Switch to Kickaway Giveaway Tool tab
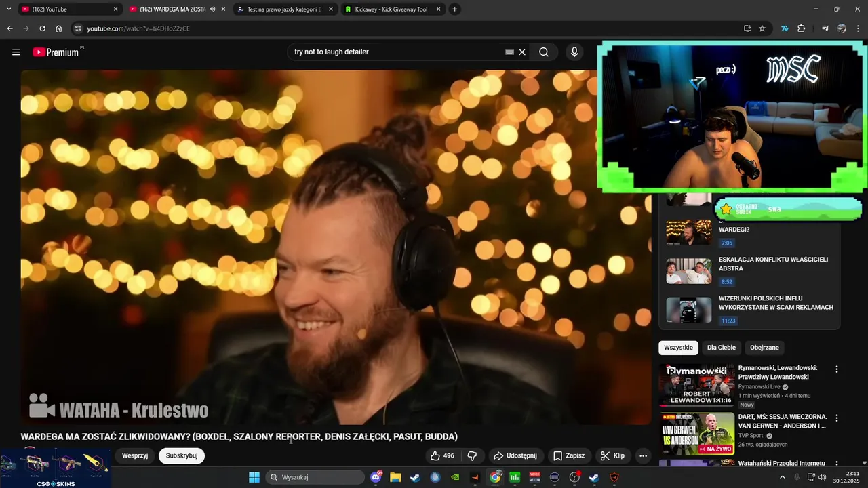Image resolution: width=868 pixels, height=488 pixels. click(393, 9)
